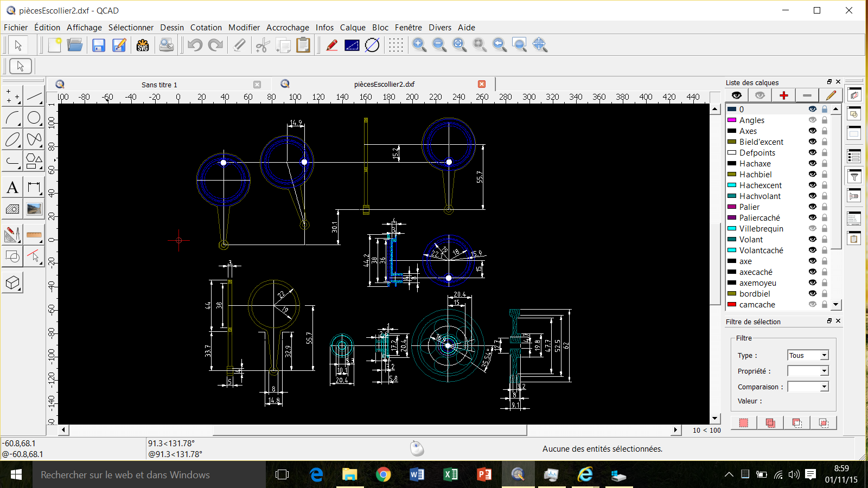Toggle visibility of Volant layer
Viewport: 868px width, 488px height.
[812, 239]
